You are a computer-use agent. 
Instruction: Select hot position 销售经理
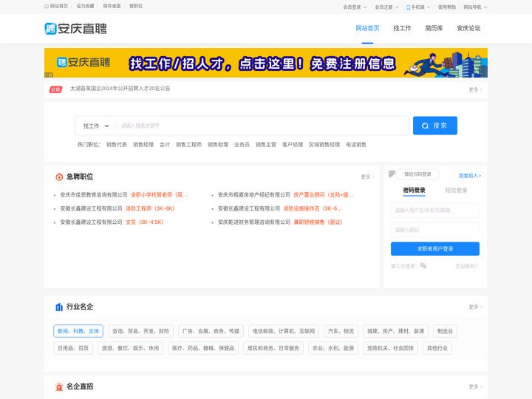(x=143, y=145)
